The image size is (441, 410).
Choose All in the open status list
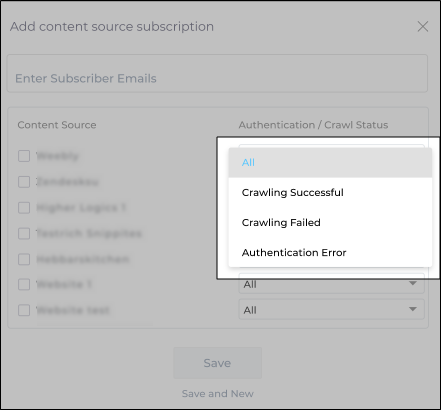point(330,163)
